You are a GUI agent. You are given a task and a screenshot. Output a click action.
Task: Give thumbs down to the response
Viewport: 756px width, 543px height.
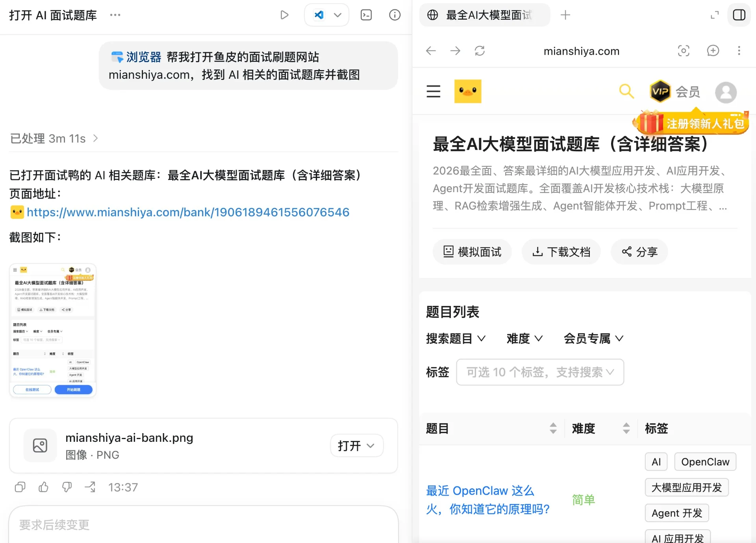pos(67,487)
